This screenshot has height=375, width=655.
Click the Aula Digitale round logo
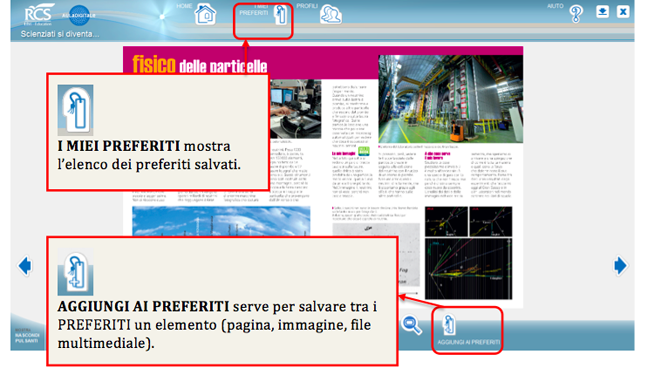pyautogui.click(x=79, y=15)
